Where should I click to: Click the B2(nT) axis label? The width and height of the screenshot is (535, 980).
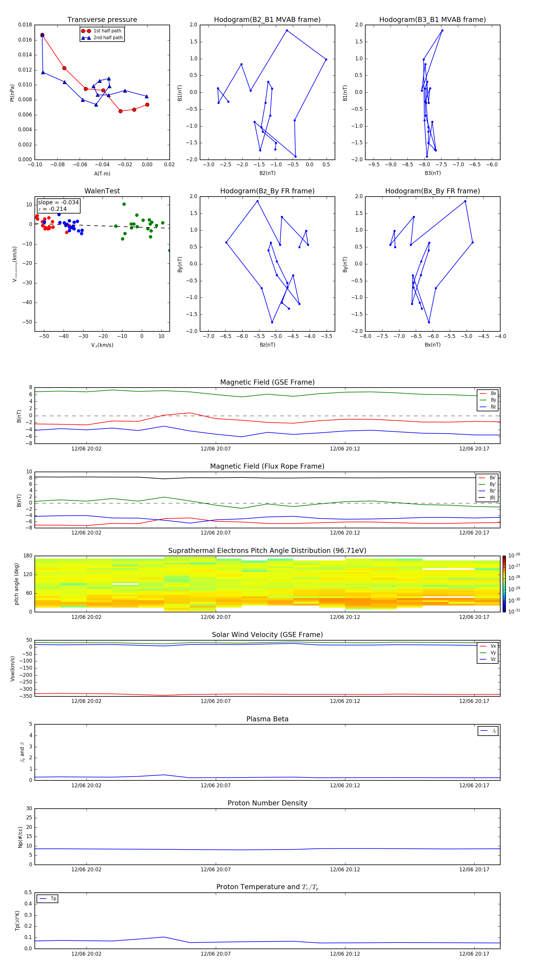coord(267,173)
